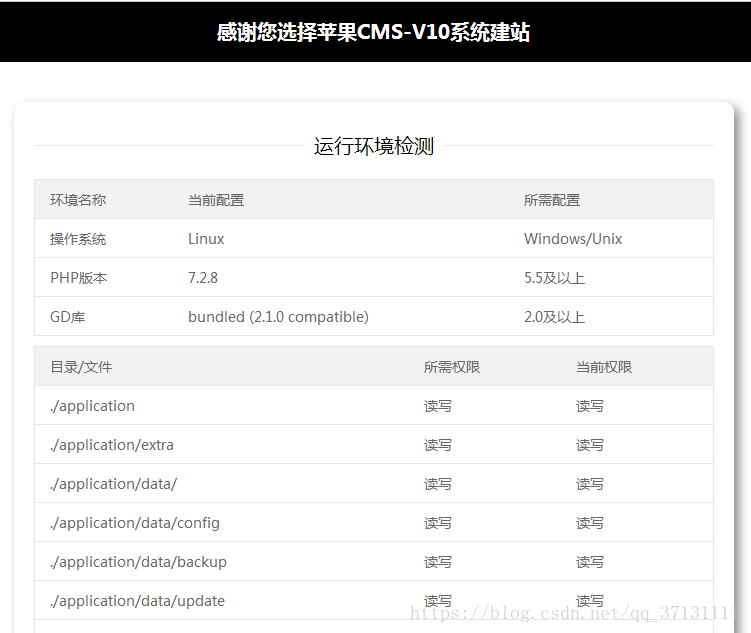Click the ./application/data/config directory entry
Screen dimensions: 751x633
coord(135,523)
